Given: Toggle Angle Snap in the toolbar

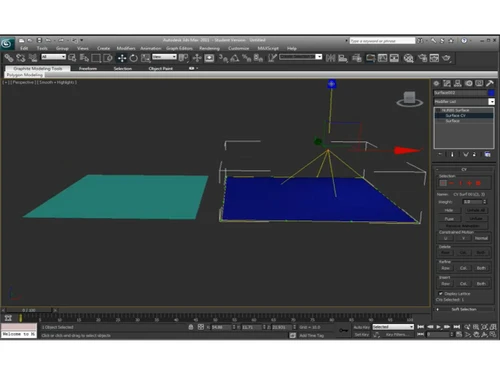Looking at the screenshot, I should click(235, 58).
